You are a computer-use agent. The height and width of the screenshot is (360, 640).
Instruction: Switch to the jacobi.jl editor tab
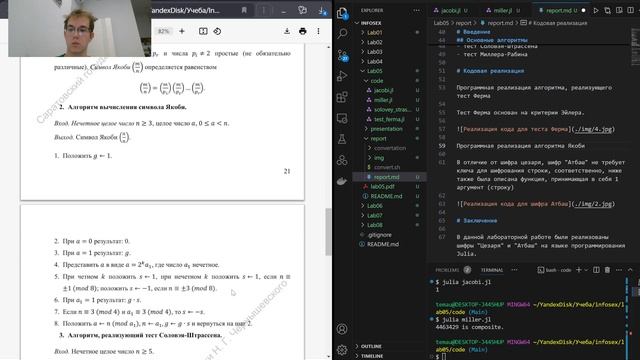[450, 11]
